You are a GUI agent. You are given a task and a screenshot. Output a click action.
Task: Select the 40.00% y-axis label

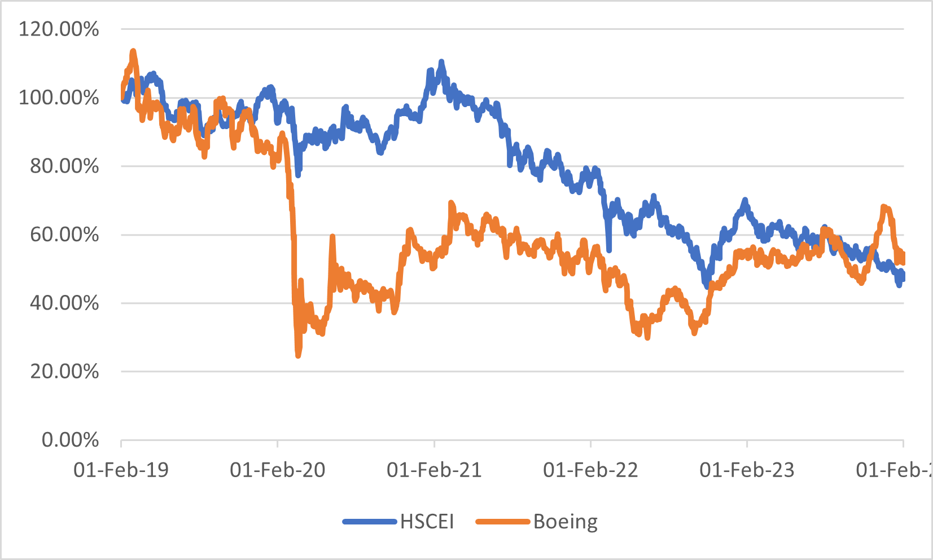pos(64,303)
